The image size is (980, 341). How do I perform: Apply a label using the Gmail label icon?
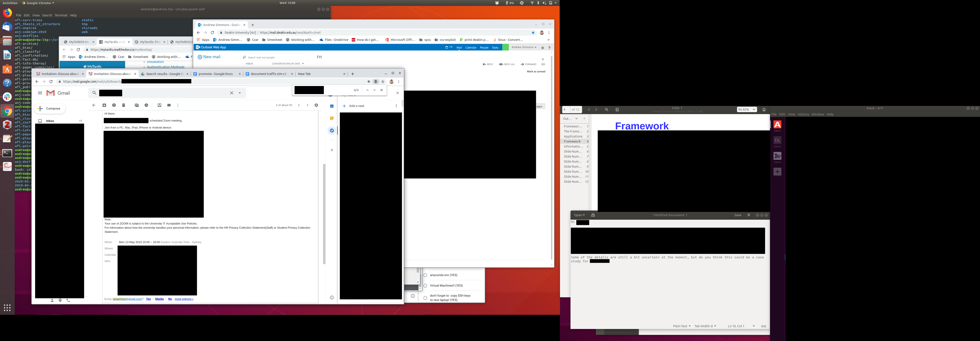click(169, 105)
